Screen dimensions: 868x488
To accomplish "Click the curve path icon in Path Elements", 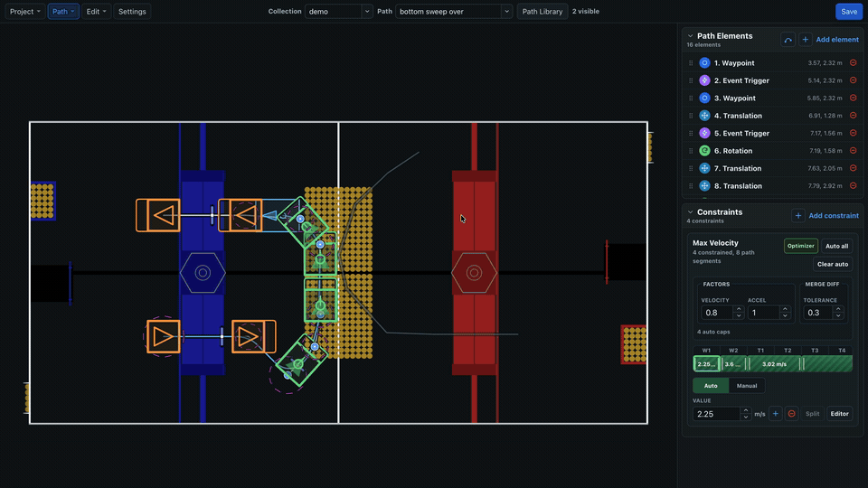I will [x=788, y=39].
